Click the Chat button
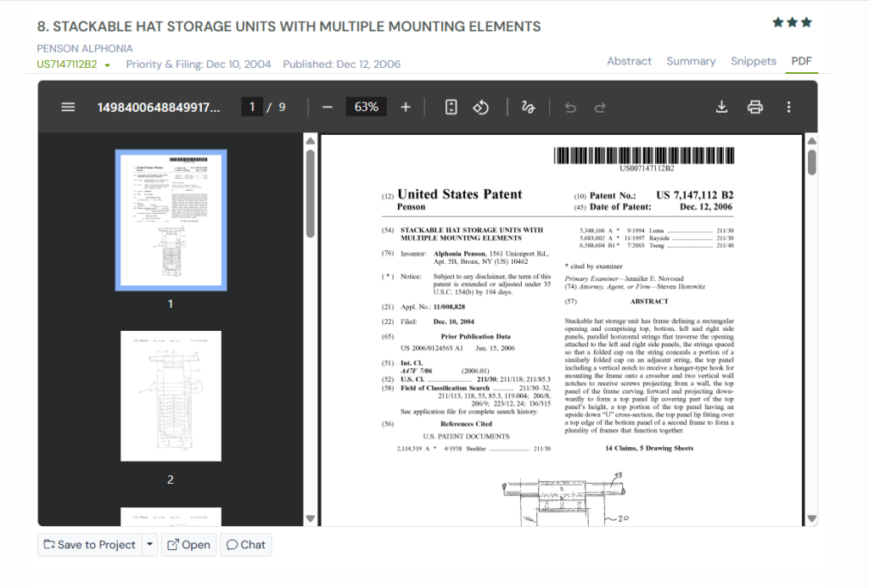The height and width of the screenshot is (588, 869). tap(245, 545)
